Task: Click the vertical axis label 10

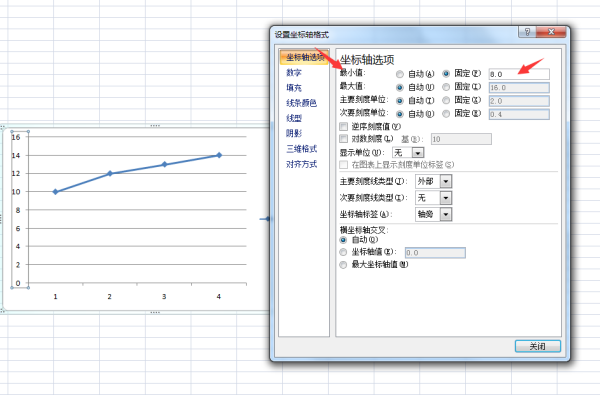Action: pyautogui.click(x=16, y=192)
